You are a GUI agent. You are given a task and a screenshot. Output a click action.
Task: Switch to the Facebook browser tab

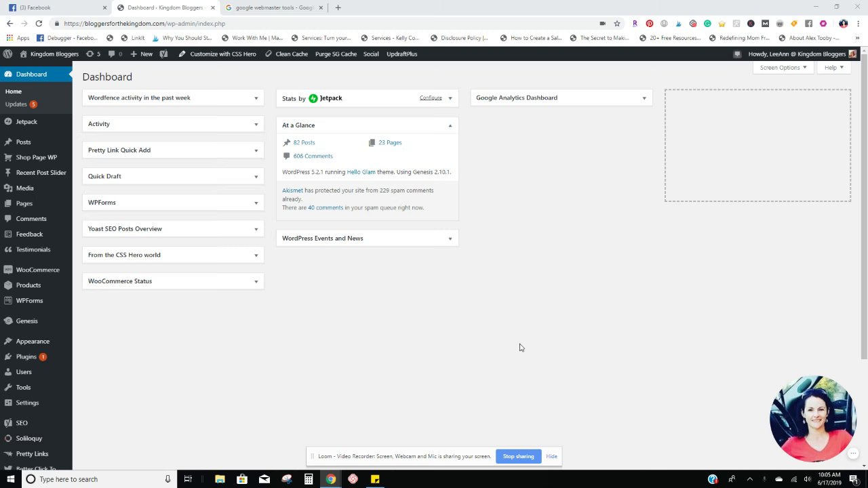58,7
